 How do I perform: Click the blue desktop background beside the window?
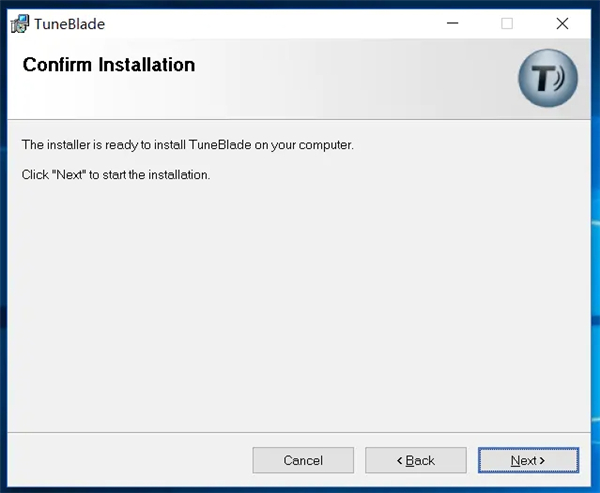pyautogui.click(x=596, y=250)
